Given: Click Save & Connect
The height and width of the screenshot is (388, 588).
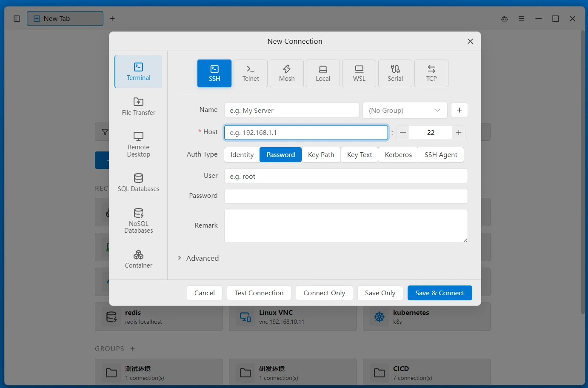Looking at the screenshot, I should [440, 293].
